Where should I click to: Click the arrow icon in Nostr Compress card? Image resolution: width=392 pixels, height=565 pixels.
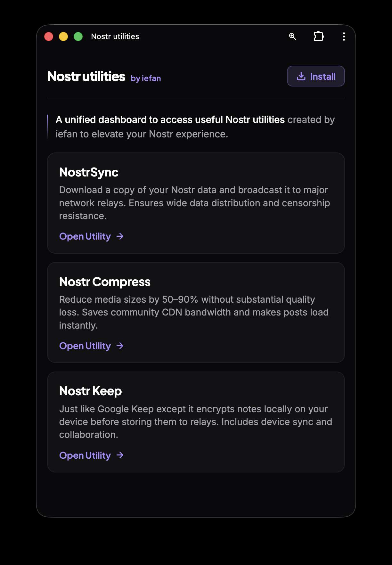(120, 346)
